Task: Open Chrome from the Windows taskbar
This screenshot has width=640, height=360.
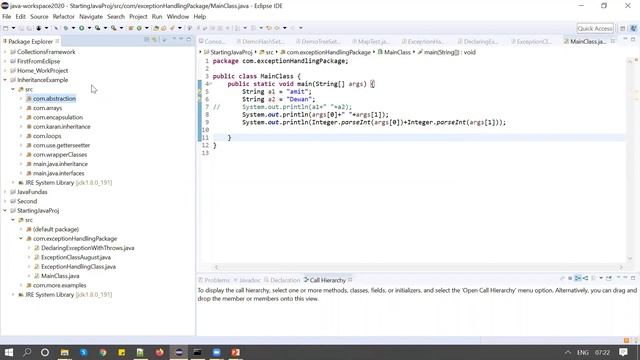Action: [x=102, y=352]
